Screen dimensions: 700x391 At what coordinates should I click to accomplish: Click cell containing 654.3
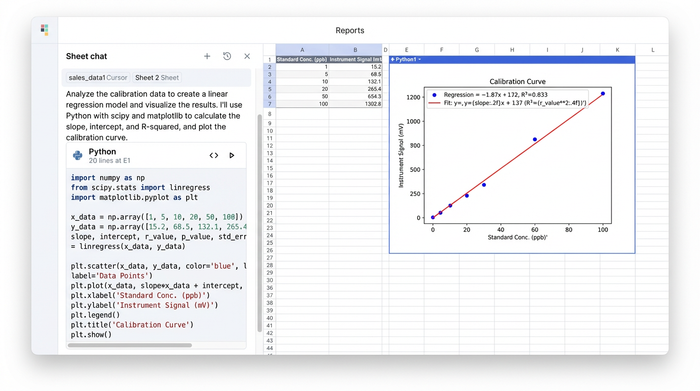click(355, 96)
